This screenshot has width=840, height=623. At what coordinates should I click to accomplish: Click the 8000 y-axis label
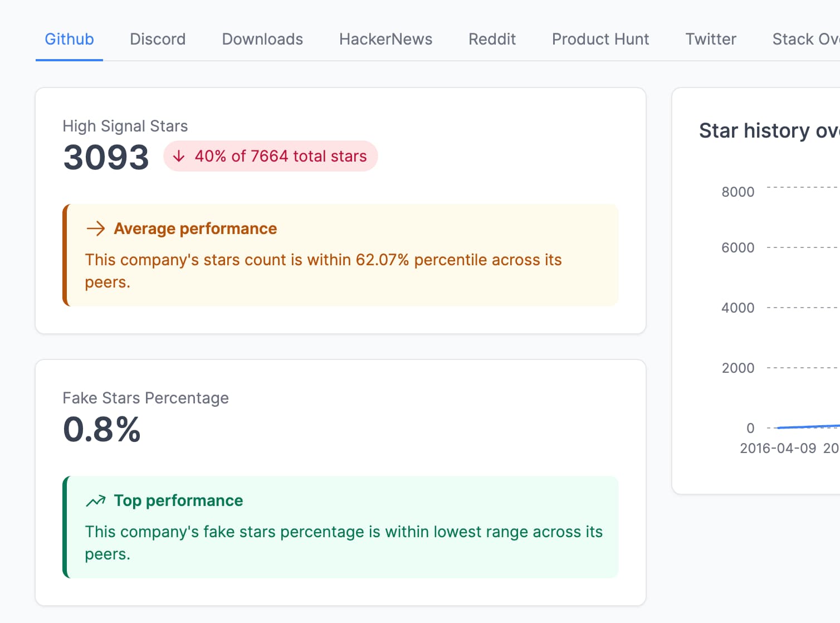(x=738, y=192)
